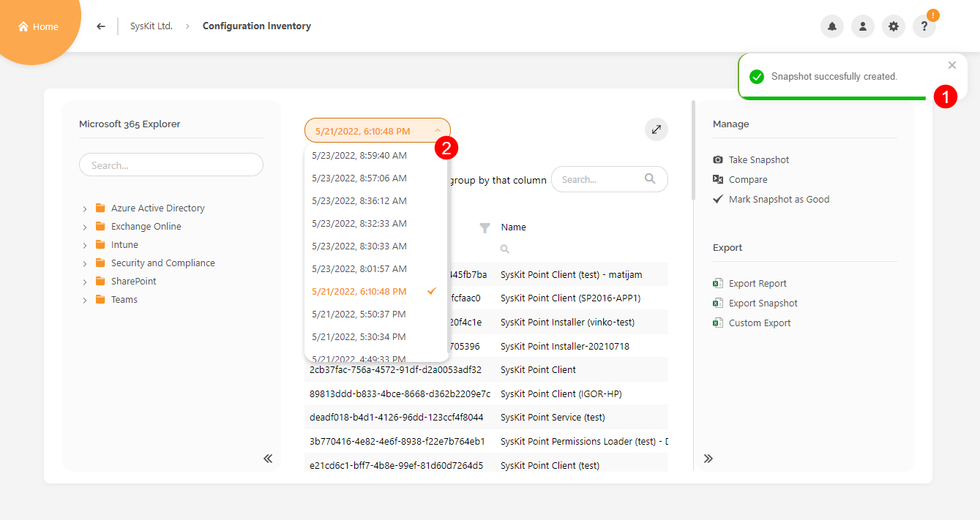980x520 pixels.
Task: Select the Exchange Online folder
Action: 138,226
